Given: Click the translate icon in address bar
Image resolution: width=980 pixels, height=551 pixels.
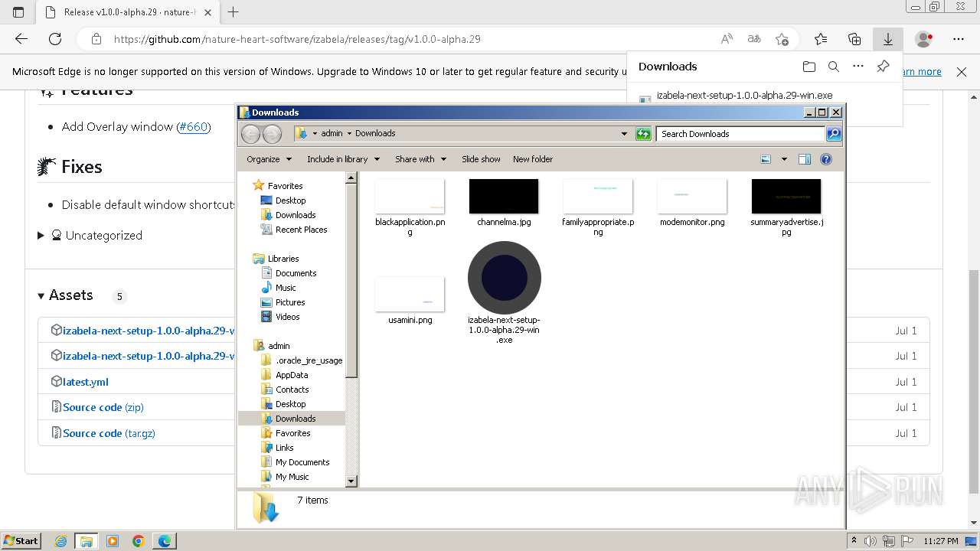Looking at the screenshot, I should coord(754,39).
